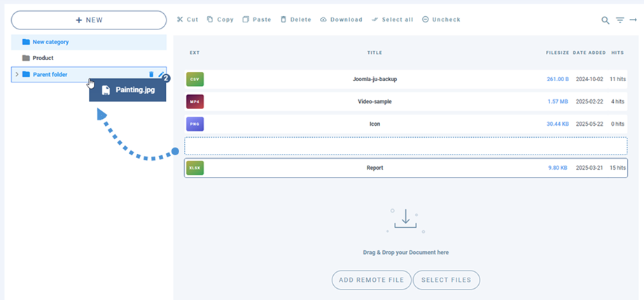The image size is (644, 300).
Task: Click the MP4 file type icon
Action: [195, 101]
